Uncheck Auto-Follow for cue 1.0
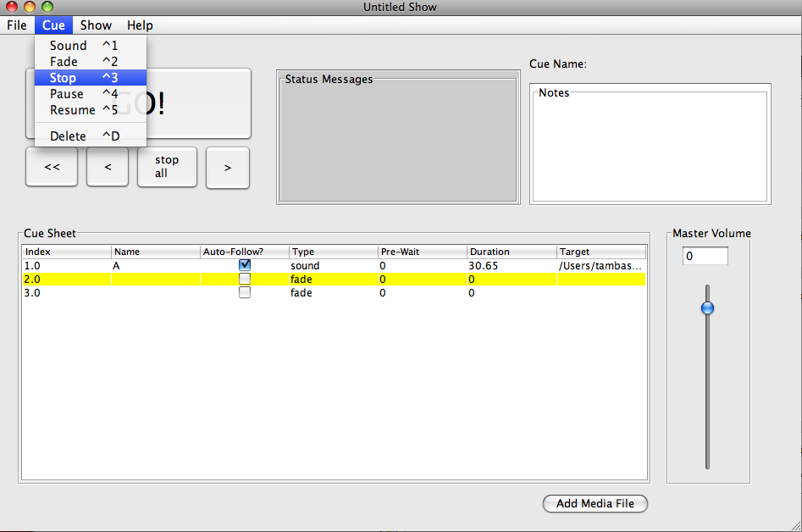Screen dimensions: 802x532 tap(245, 265)
